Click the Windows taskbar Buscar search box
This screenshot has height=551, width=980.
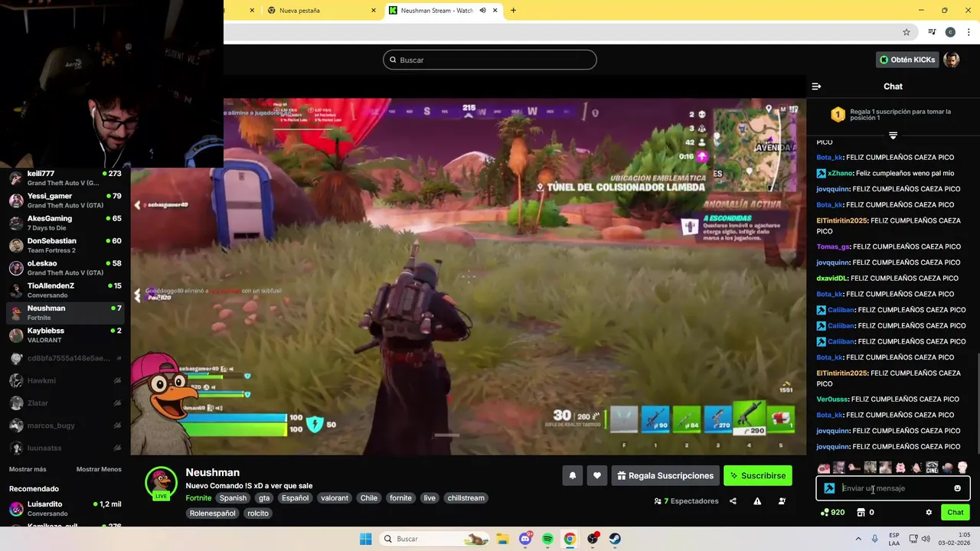point(435,539)
